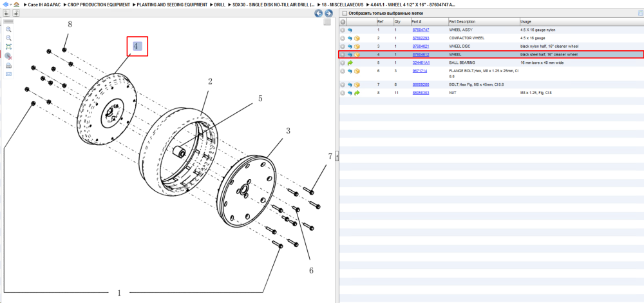Select callout number 3 in the diagram

pos(288,131)
